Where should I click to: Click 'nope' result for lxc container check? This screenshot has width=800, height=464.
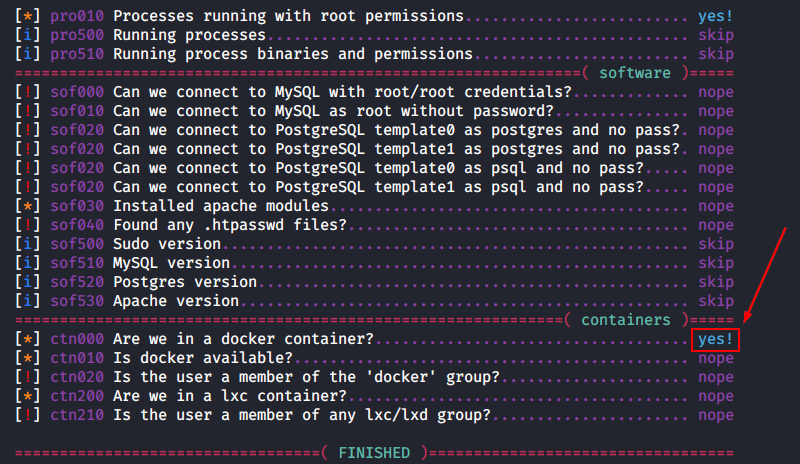[716, 396]
